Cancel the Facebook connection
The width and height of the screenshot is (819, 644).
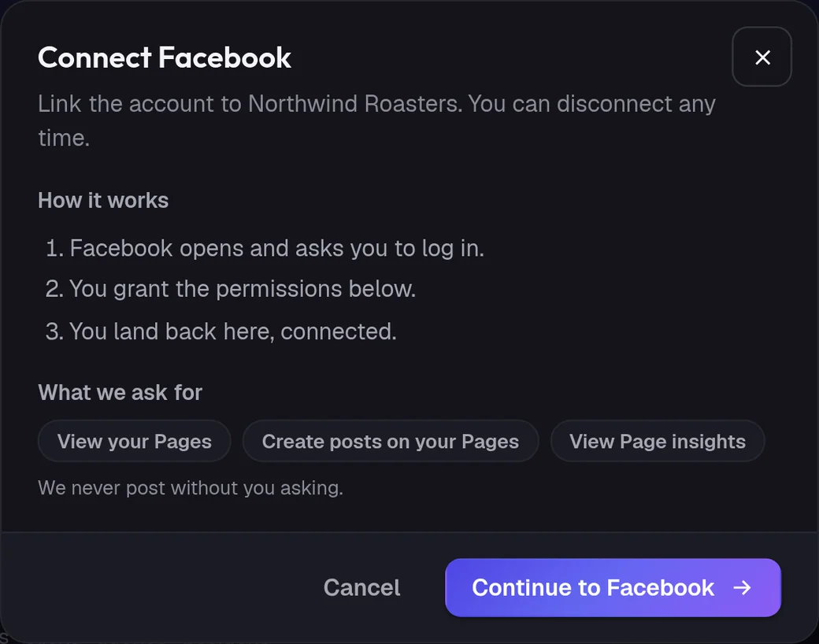362,587
